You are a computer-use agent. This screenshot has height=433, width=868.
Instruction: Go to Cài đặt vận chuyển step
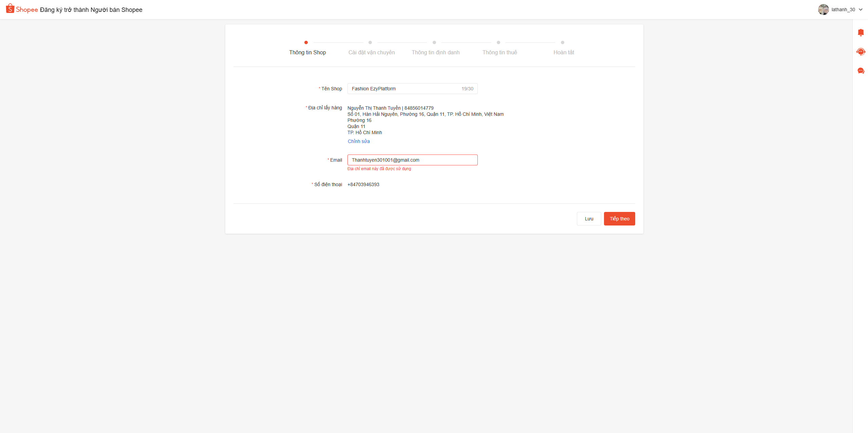coord(371,52)
